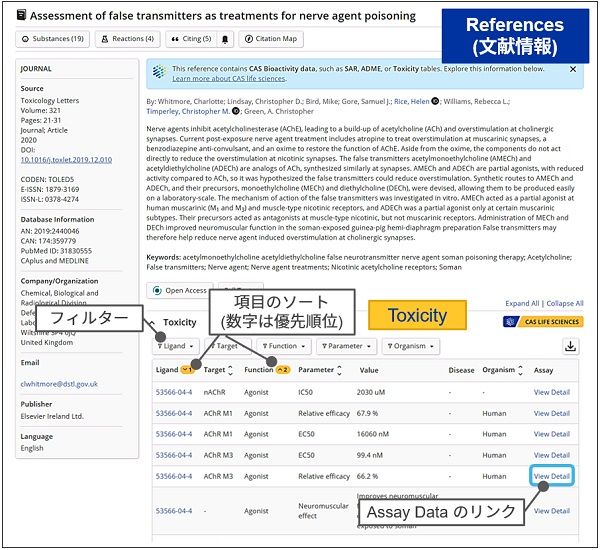Click email clwhitmore@dstl.gov.uk
Screen dimensions: 600x550
click(59, 384)
